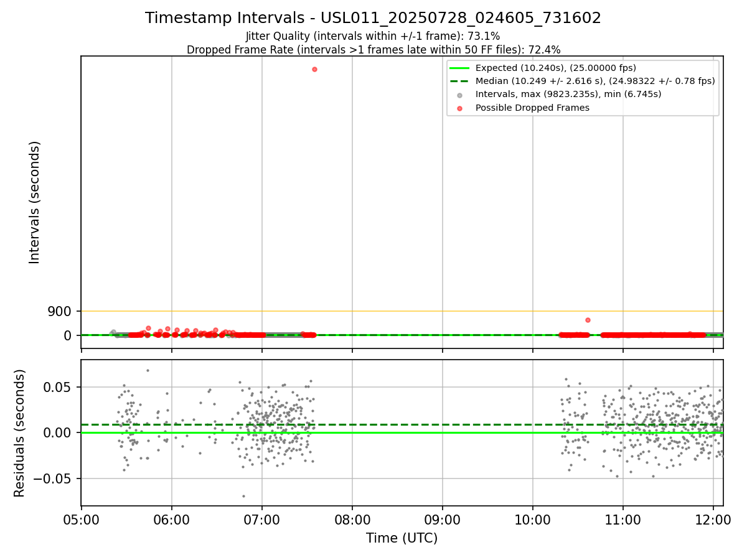Click the '900' y-axis tick label

[60, 311]
